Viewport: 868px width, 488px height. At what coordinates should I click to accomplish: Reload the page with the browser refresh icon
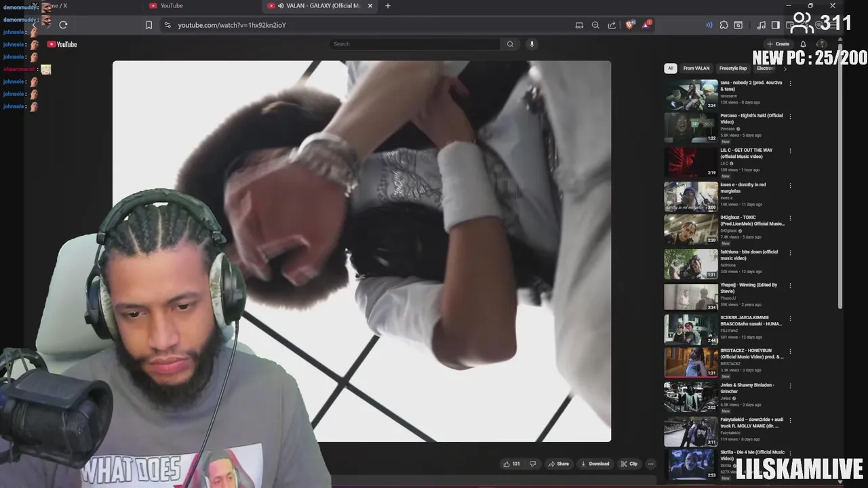(x=63, y=25)
